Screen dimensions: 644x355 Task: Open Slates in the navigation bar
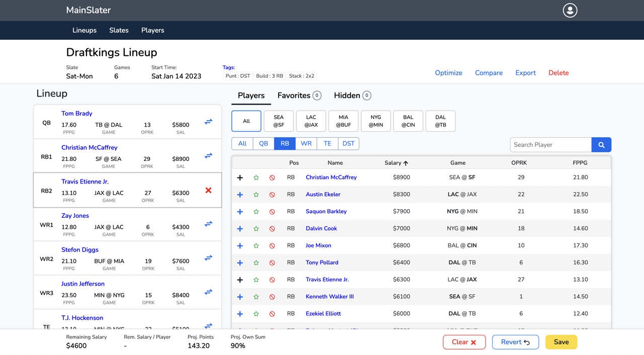click(119, 30)
